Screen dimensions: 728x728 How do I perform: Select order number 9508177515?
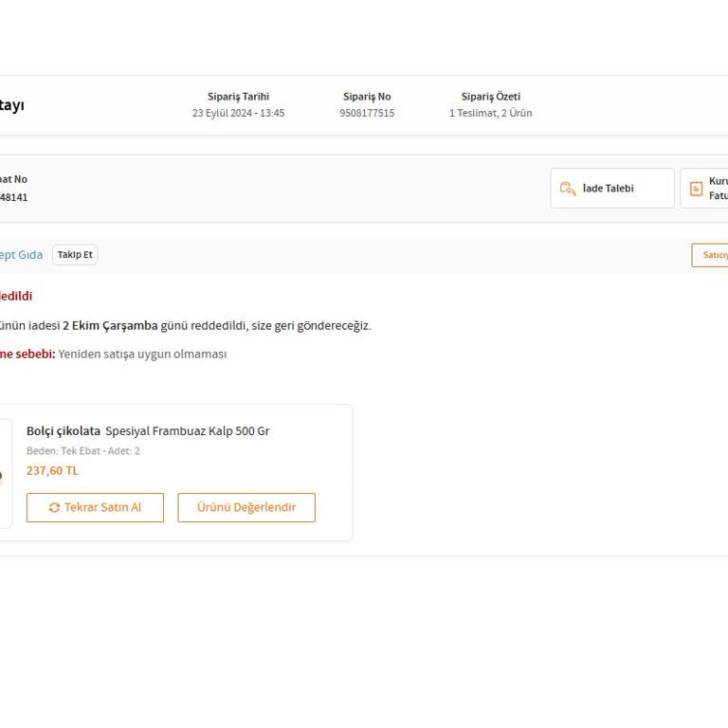point(367,113)
